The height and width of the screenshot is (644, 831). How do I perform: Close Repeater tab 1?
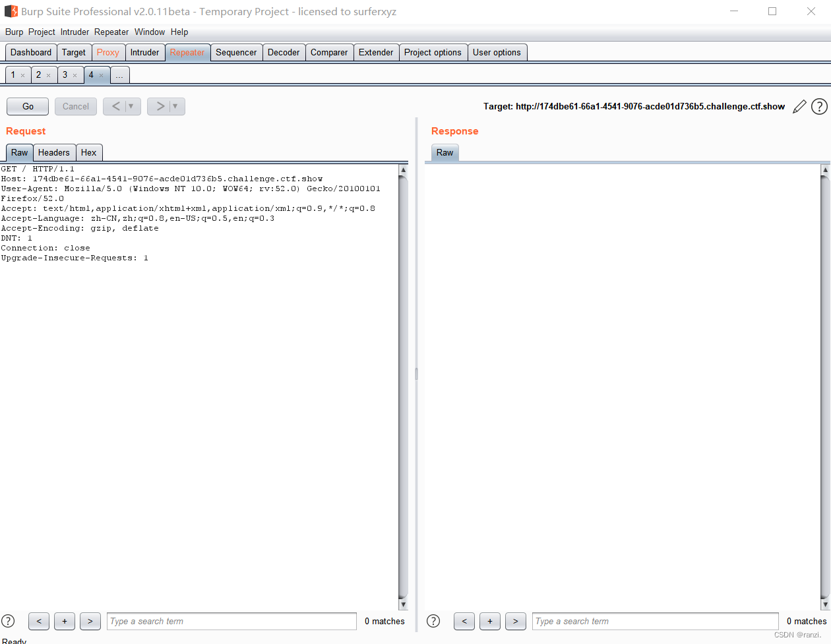22,75
